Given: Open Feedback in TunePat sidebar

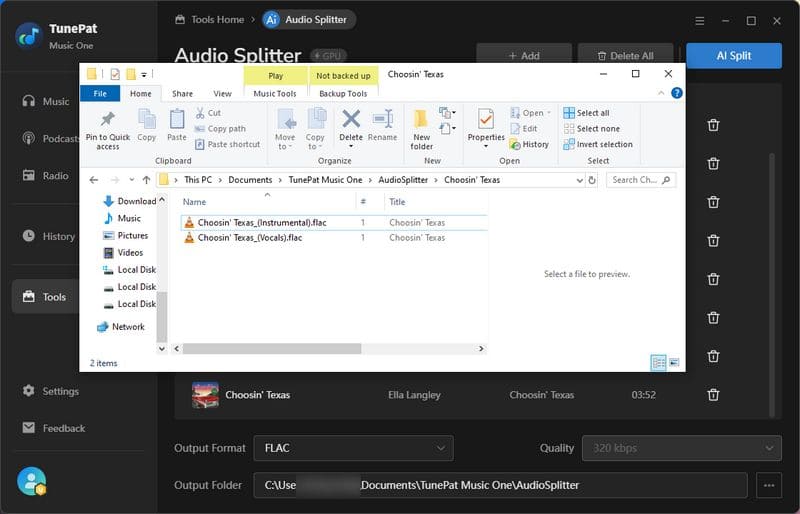Looking at the screenshot, I should point(54,428).
